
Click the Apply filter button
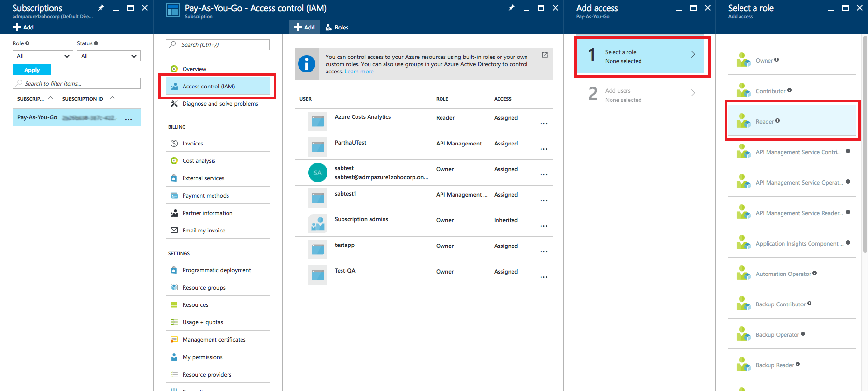[32, 70]
